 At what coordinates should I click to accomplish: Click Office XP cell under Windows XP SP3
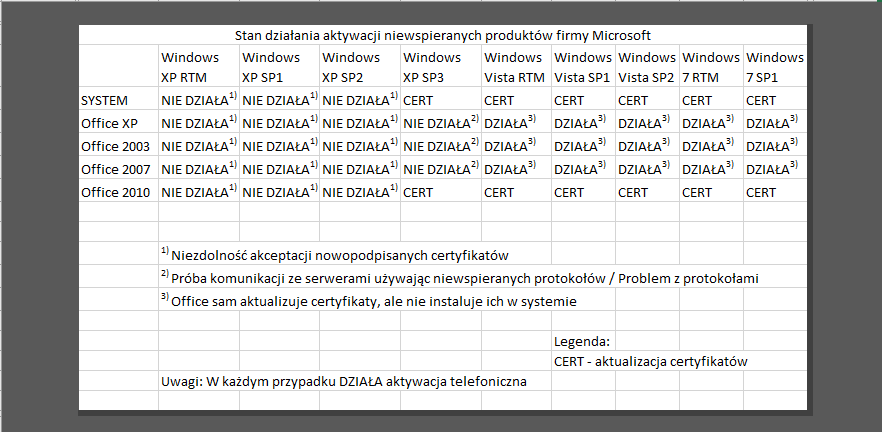click(x=441, y=123)
